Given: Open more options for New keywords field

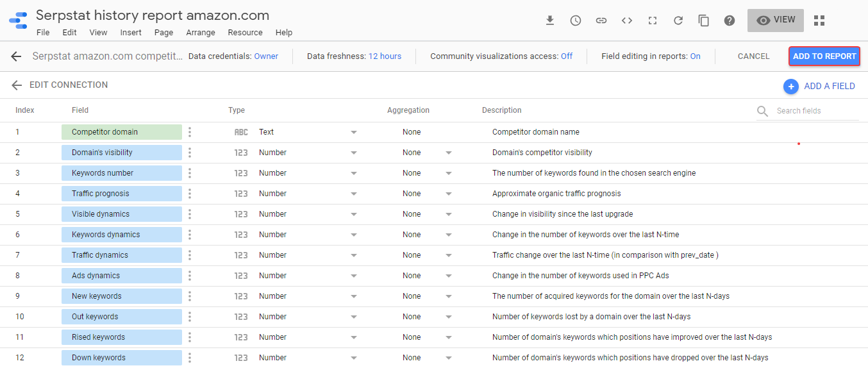Looking at the screenshot, I should pos(190,296).
